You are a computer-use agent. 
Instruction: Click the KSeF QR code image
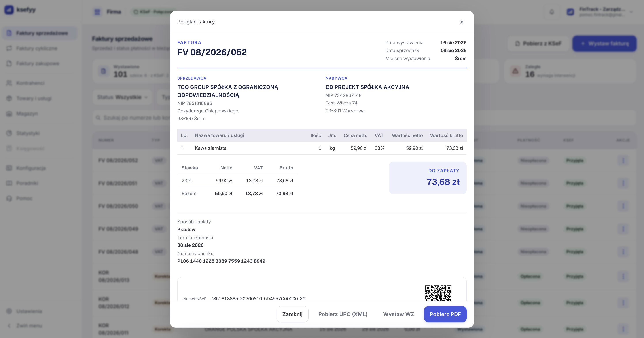438,293
